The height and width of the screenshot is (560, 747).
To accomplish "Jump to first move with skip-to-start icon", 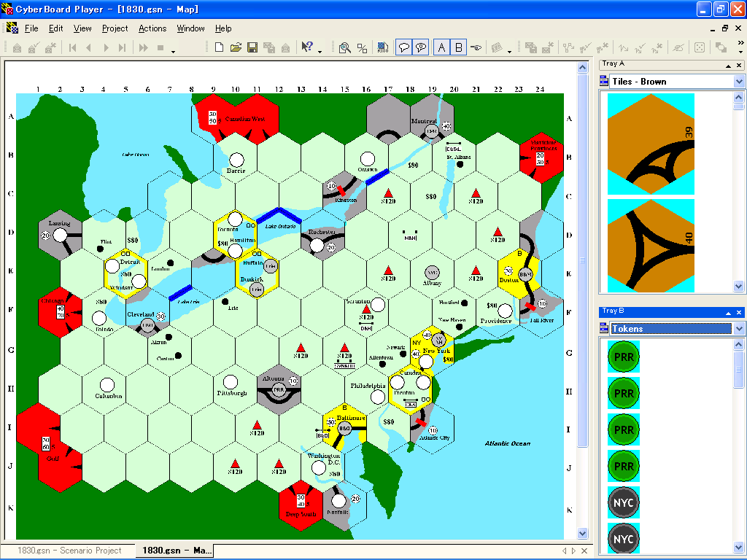I will [x=72, y=47].
